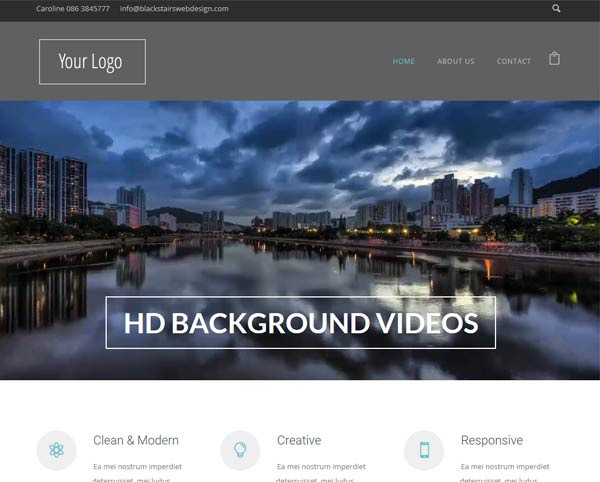Open the ABOUT US menu item
Image resolution: width=600 pixels, height=482 pixels.
click(456, 61)
